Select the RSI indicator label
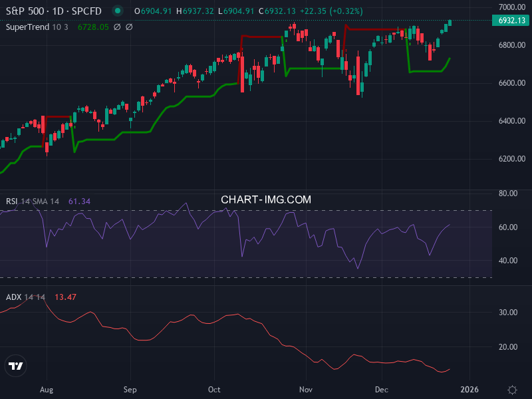The image size is (532, 399). (x=12, y=199)
